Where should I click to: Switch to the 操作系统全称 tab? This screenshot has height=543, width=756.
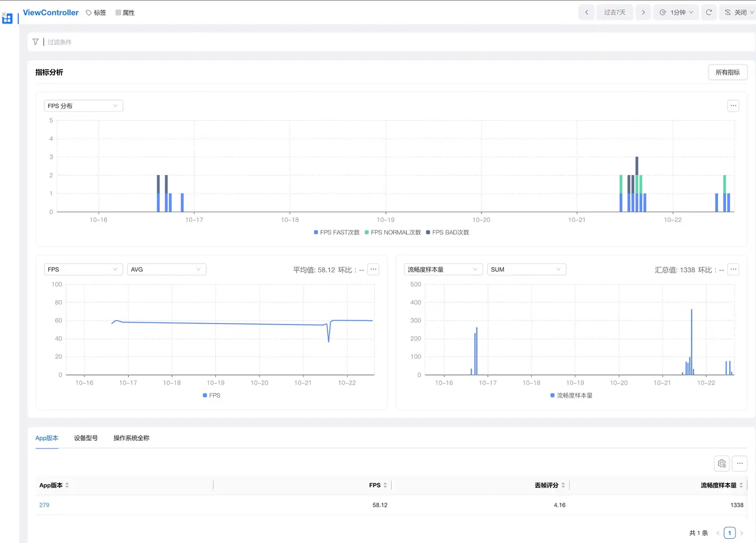(x=131, y=438)
